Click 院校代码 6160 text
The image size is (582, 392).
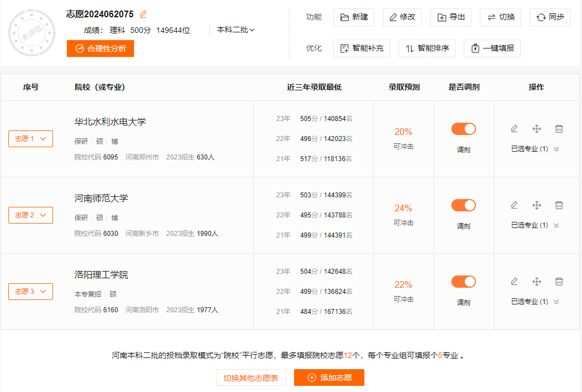pos(96,310)
